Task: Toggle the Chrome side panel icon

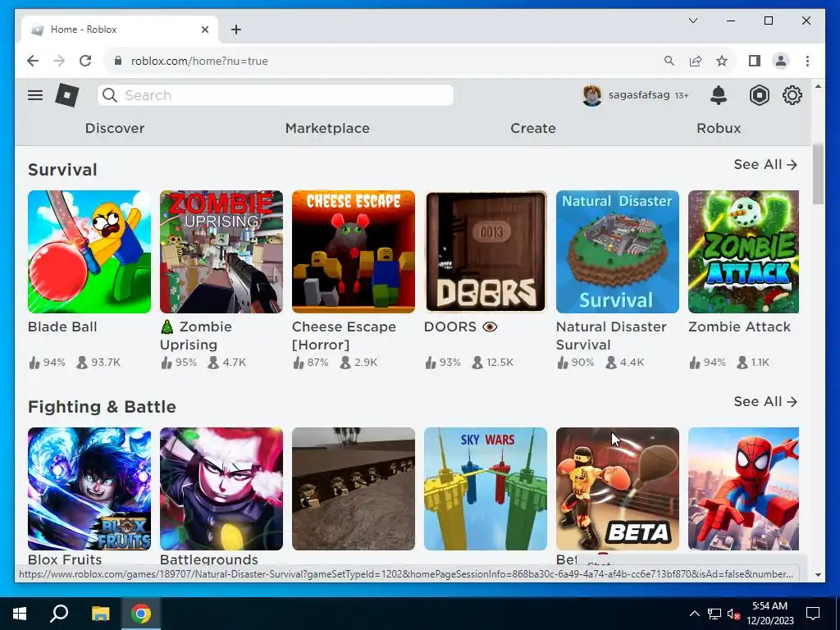Action: (x=755, y=61)
